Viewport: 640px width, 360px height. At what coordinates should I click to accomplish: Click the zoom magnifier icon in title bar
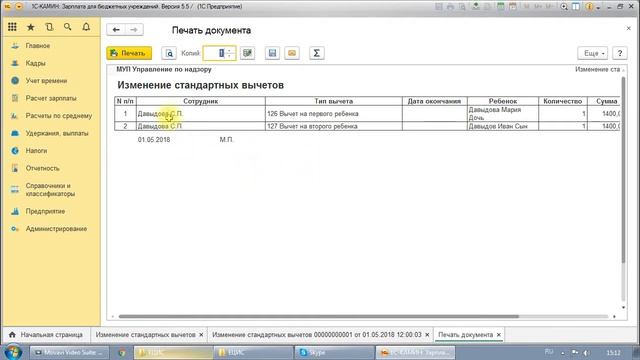click(x=564, y=7)
